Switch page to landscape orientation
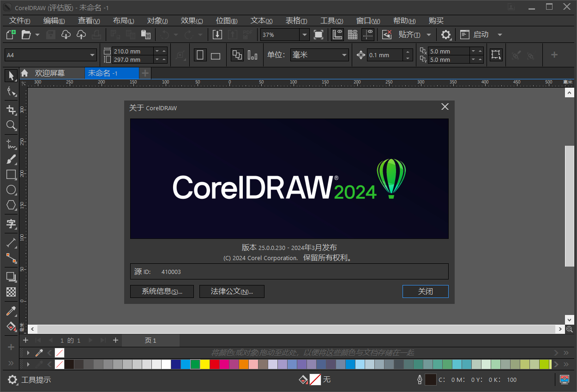577x392 pixels. tap(216, 55)
